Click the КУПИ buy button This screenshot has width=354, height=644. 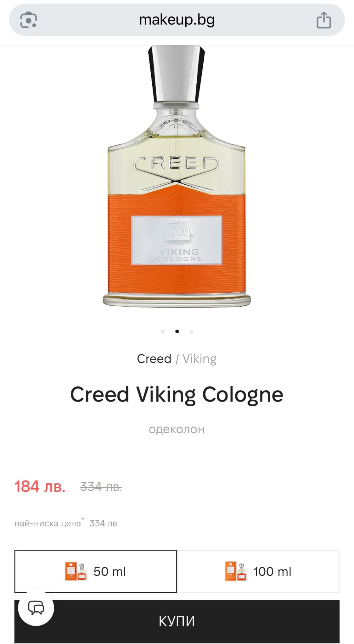177,621
